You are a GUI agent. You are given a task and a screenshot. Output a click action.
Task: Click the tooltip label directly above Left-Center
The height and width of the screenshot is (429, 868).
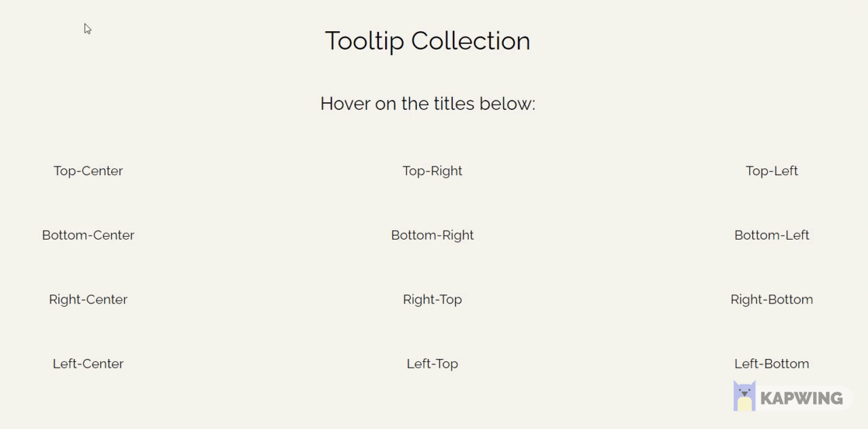pos(88,299)
